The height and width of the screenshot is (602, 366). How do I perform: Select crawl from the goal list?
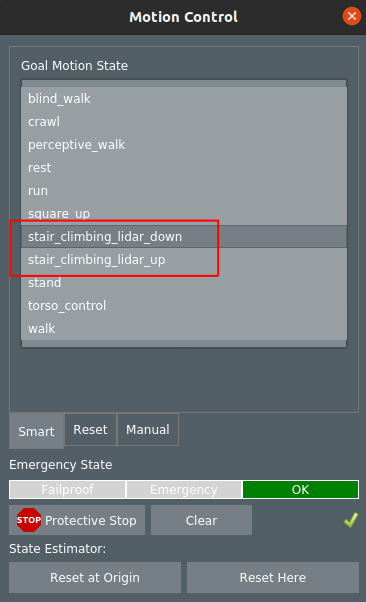coord(184,122)
